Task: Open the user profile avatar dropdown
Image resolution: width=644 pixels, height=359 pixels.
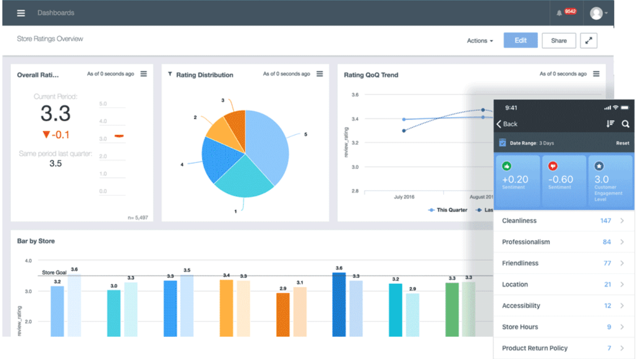Action: click(x=598, y=13)
